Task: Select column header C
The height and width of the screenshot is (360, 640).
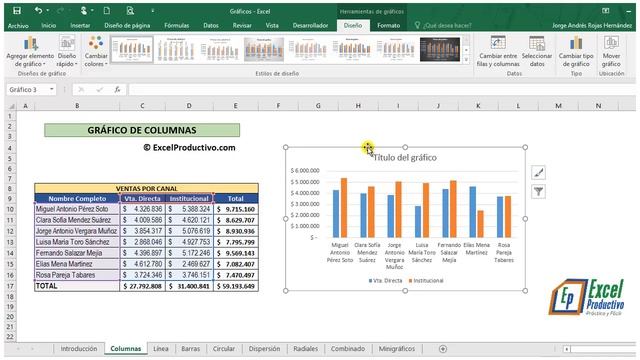Action: (x=142, y=106)
